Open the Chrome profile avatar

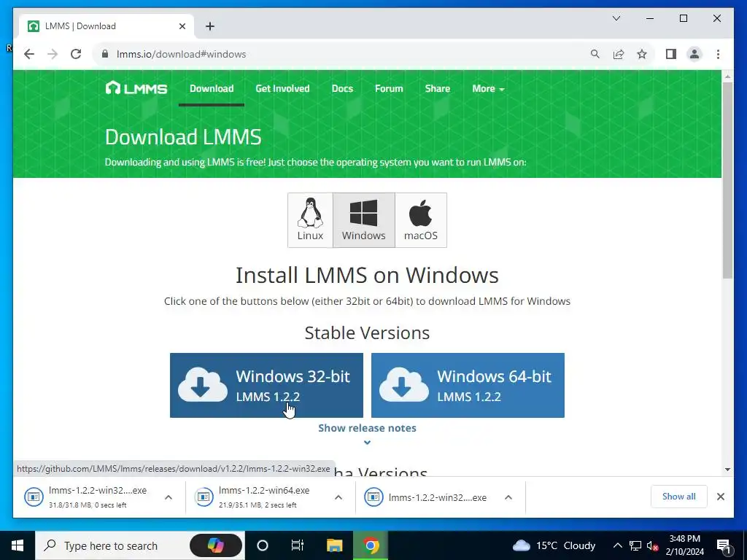point(694,54)
